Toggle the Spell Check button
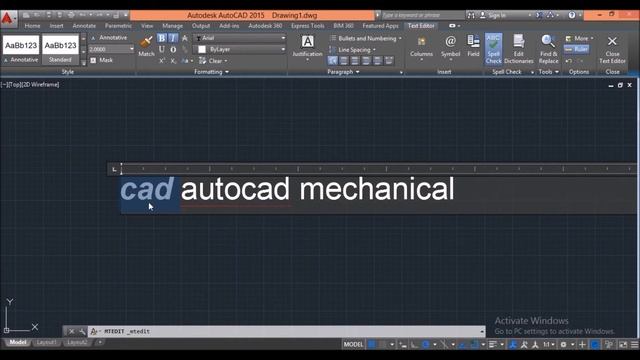Image resolution: width=640 pixels, height=360 pixels. click(x=493, y=49)
